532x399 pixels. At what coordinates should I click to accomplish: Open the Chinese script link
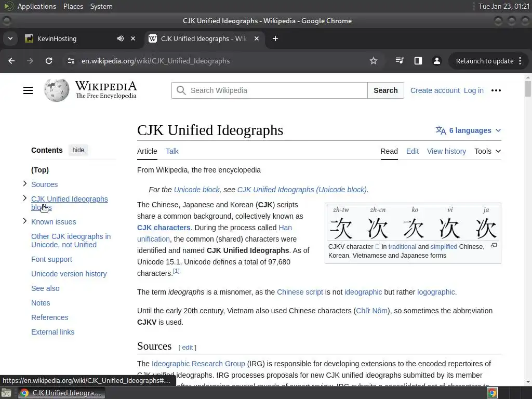click(300, 292)
